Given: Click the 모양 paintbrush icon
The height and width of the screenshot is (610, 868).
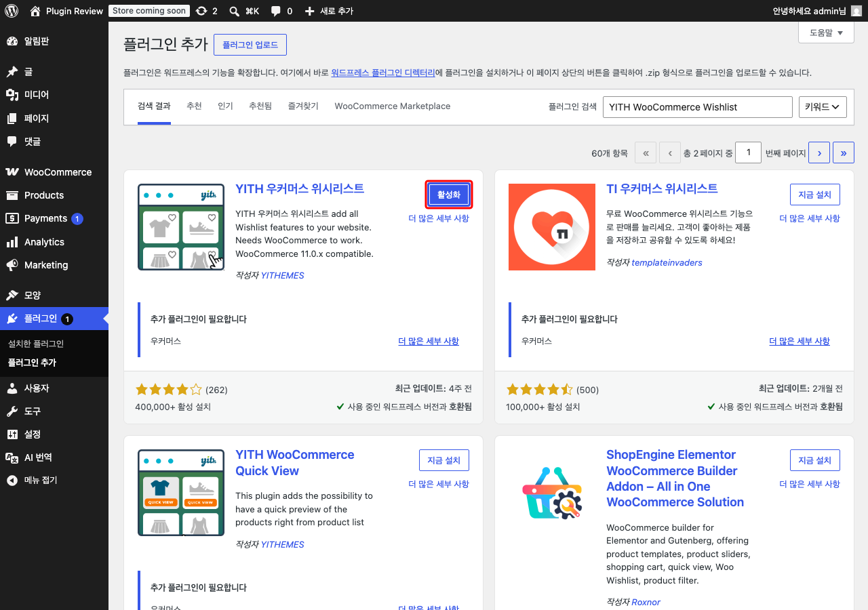Looking at the screenshot, I should [x=12, y=296].
